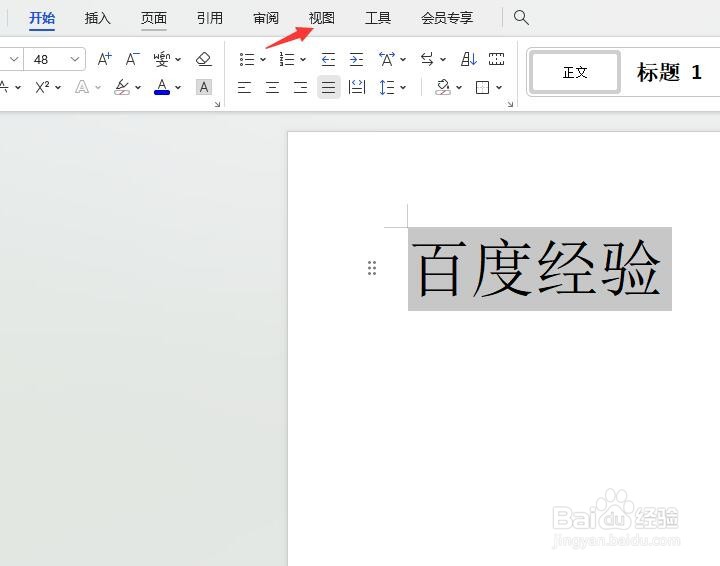Expand the phonetic guide dropdown arrow

click(x=178, y=59)
